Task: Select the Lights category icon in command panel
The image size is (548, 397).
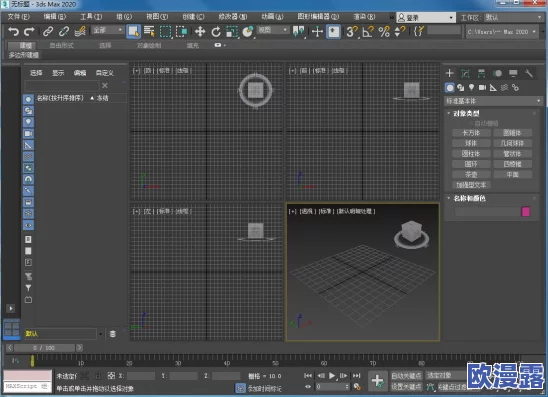Action: [x=471, y=87]
